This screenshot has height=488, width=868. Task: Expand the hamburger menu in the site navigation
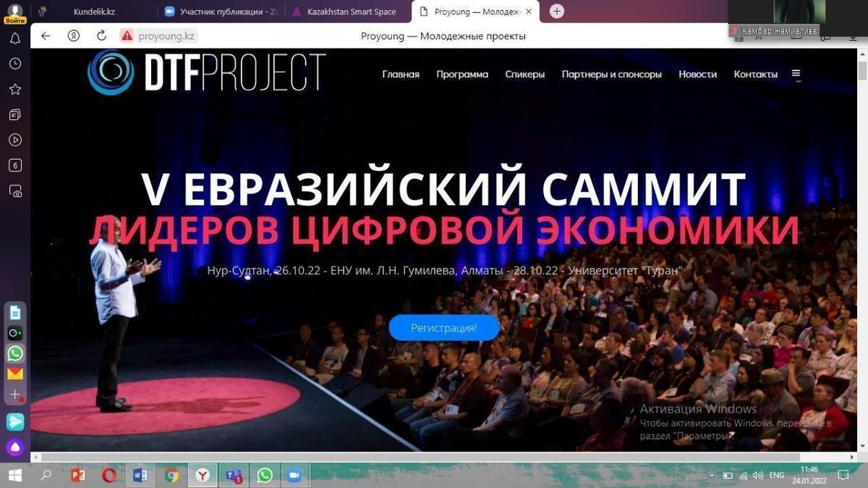[x=796, y=73]
